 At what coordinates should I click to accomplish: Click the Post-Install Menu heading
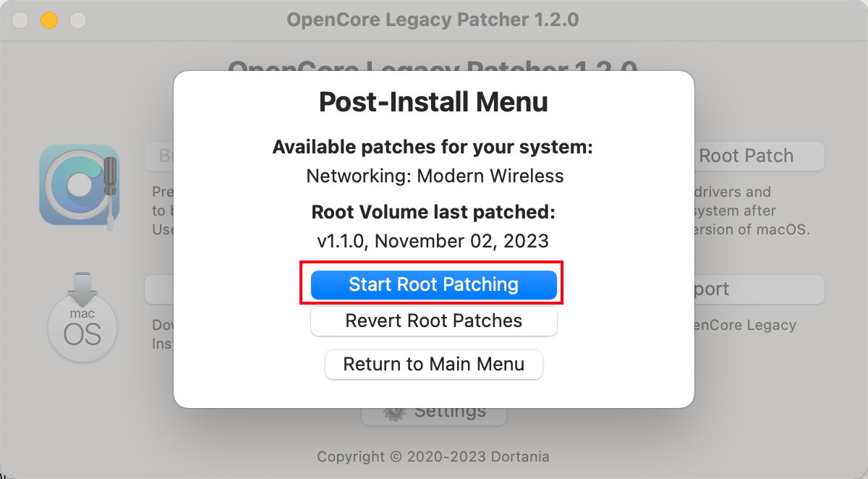point(433,102)
